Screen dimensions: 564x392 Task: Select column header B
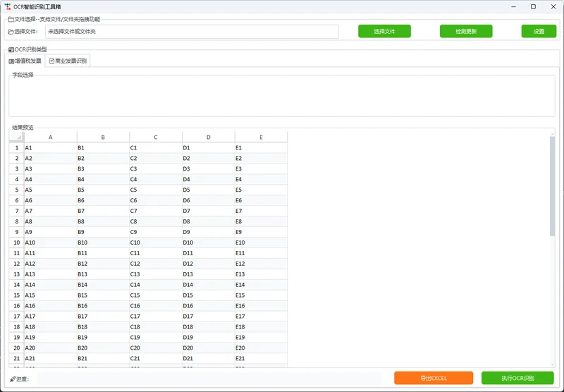[x=103, y=137]
